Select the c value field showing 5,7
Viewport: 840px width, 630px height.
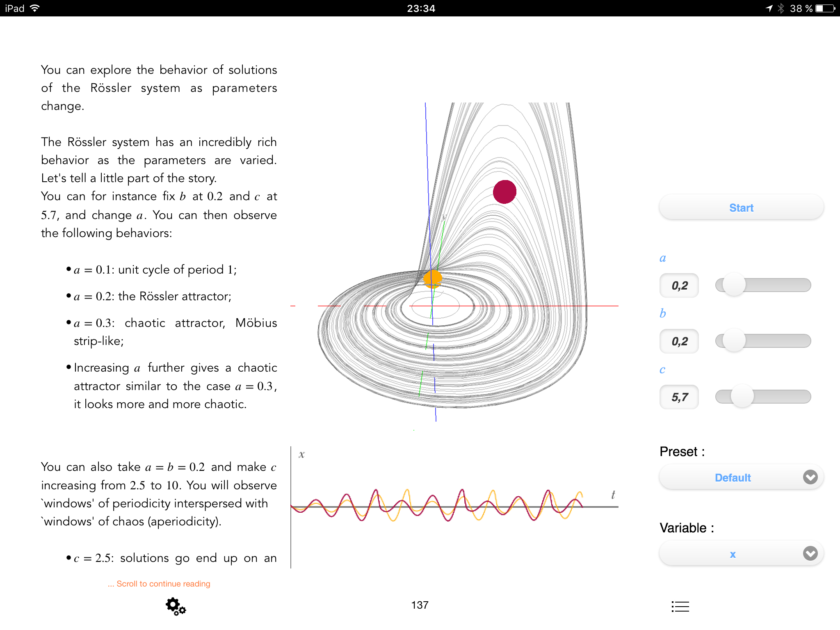pyautogui.click(x=679, y=397)
